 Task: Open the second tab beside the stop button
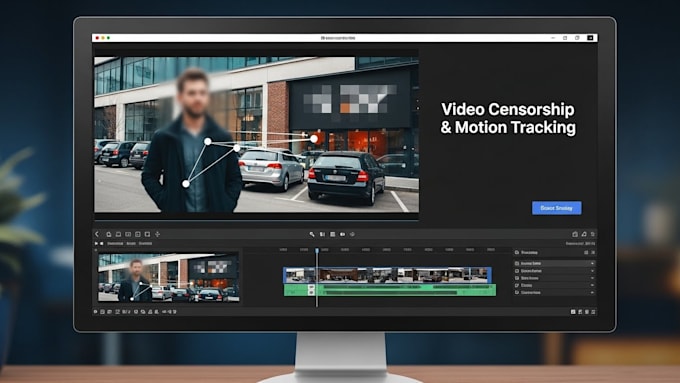pos(131,243)
